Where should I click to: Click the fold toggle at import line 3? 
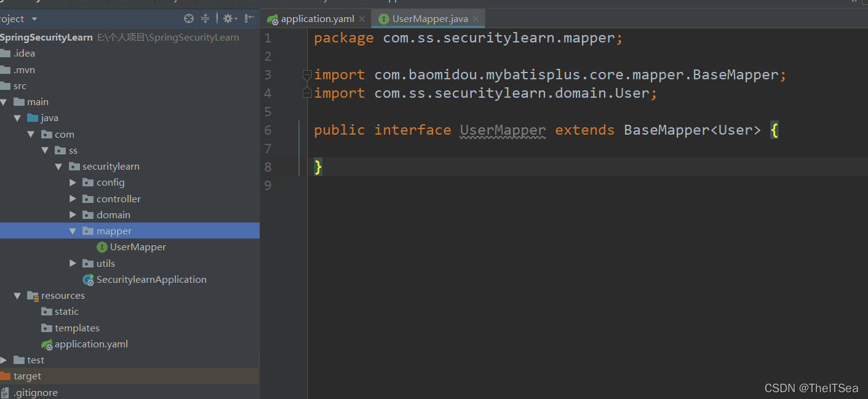(307, 75)
